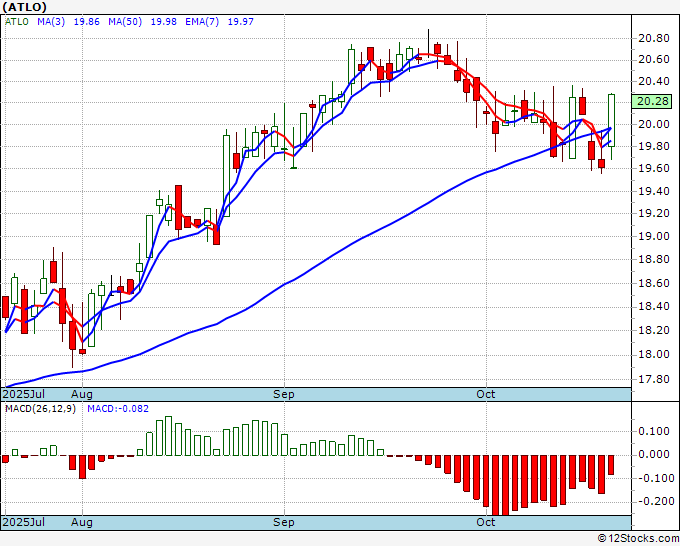
Task: Click the 0.100 MACD axis label
Action: point(654,432)
